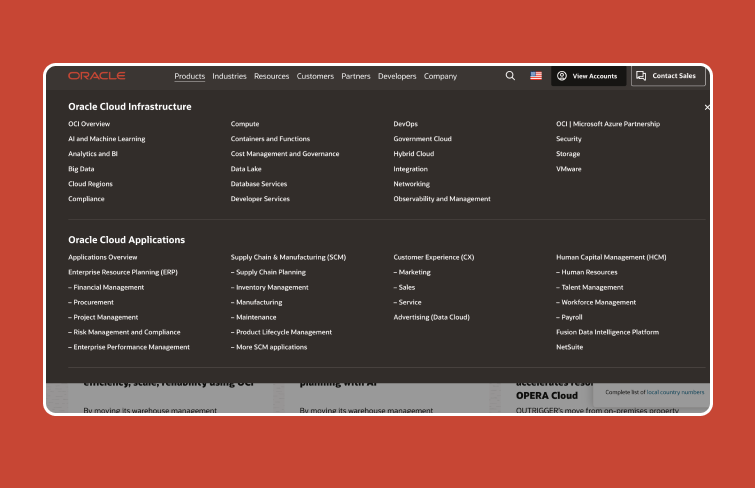The height and width of the screenshot is (488, 755).
Task: Open the Storage link
Action: tap(568, 154)
